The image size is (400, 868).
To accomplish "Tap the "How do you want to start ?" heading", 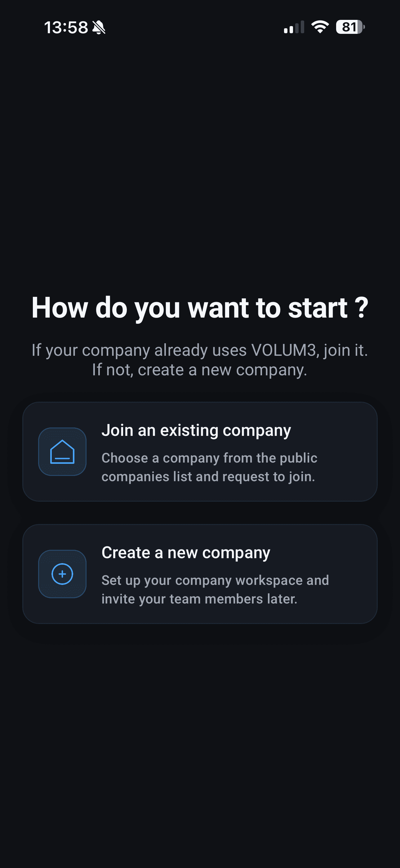I will pos(200,308).
